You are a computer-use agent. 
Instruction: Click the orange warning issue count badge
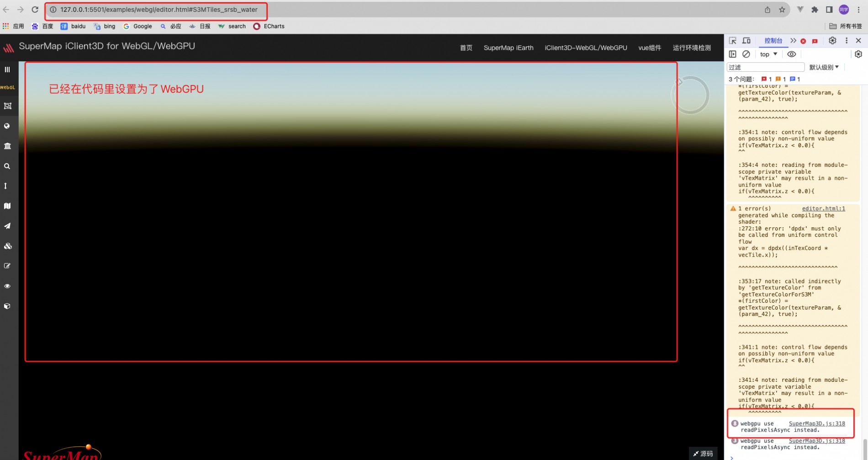[x=781, y=79]
